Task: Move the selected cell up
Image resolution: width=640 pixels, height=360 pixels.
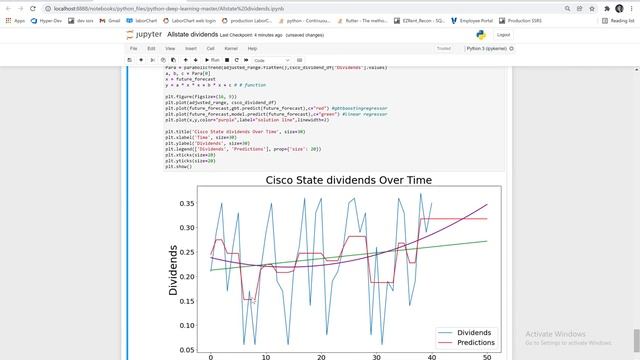Action: tap(185, 60)
